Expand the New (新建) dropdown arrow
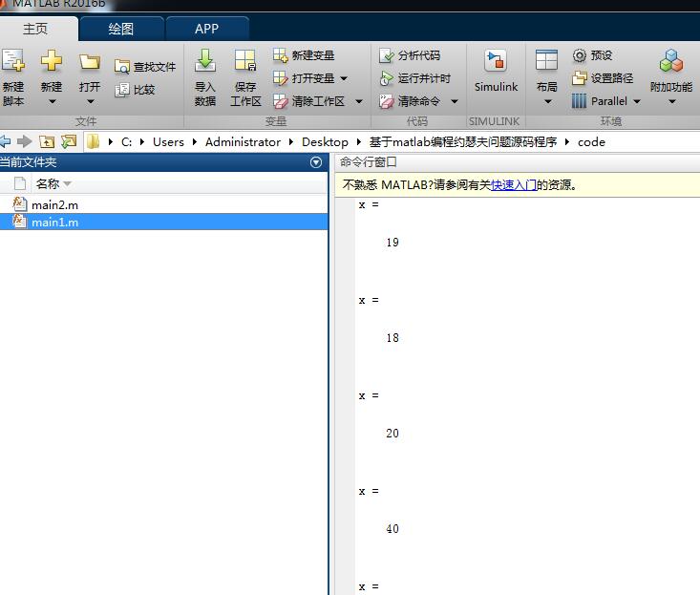 pos(52,102)
